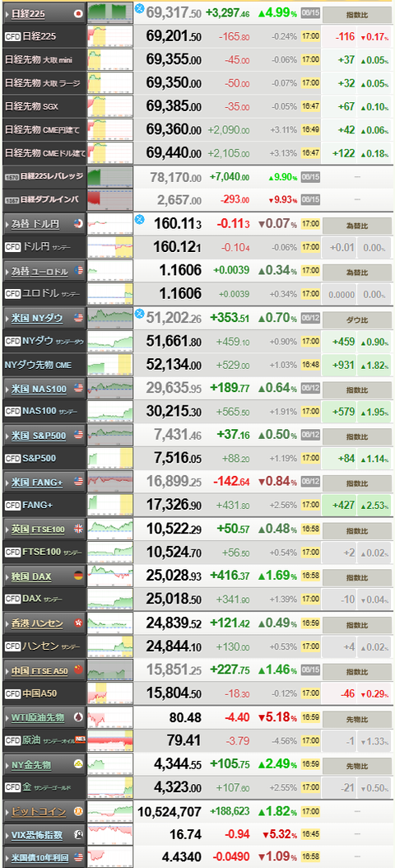
Task: Expand the 米国 NYダウ row arrow
Action: click(x=7, y=319)
